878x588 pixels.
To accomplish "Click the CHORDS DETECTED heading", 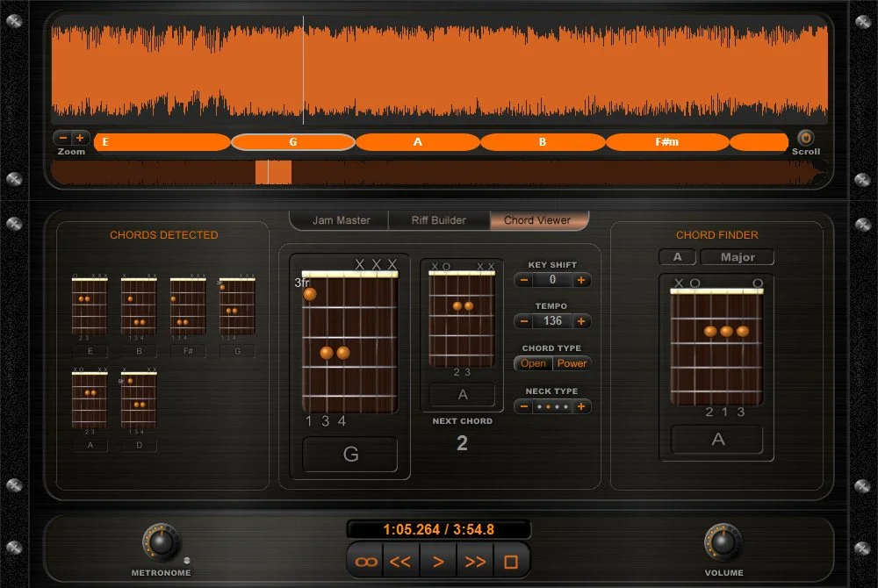I will pyautogui.click(x=163, y=235).
